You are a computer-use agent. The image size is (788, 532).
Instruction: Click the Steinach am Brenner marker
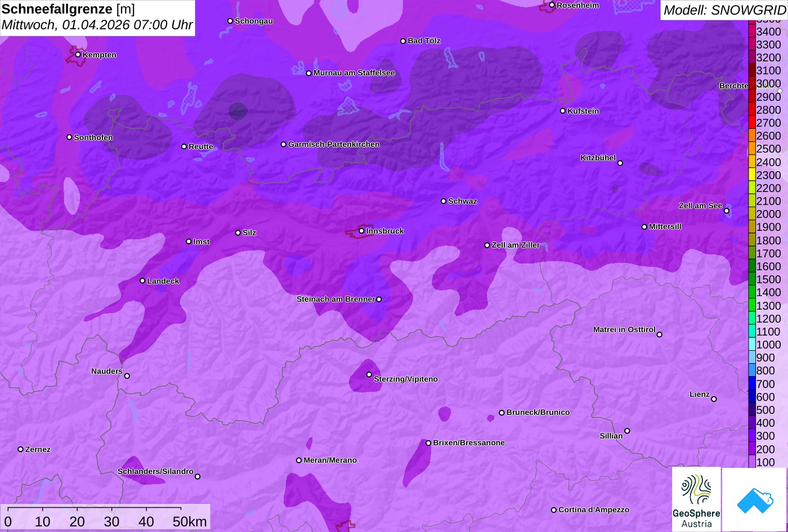[379, 299]
